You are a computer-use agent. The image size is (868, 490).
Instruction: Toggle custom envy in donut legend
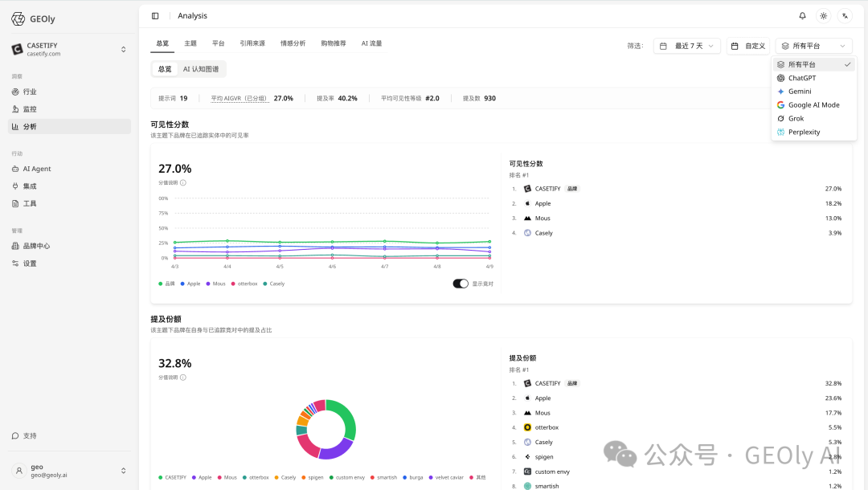coord(347,477)
